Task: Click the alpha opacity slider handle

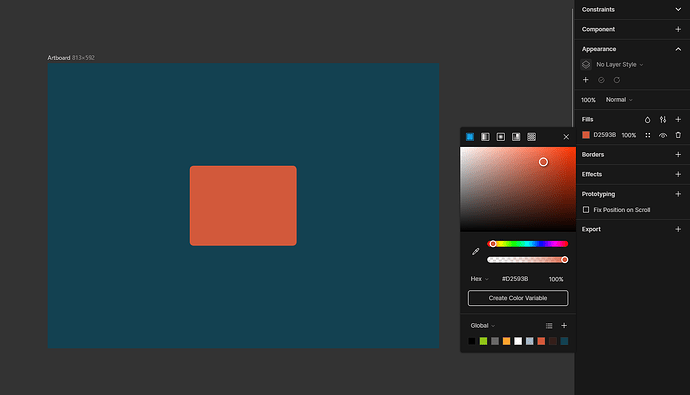Action: click(x=565, y=260)
